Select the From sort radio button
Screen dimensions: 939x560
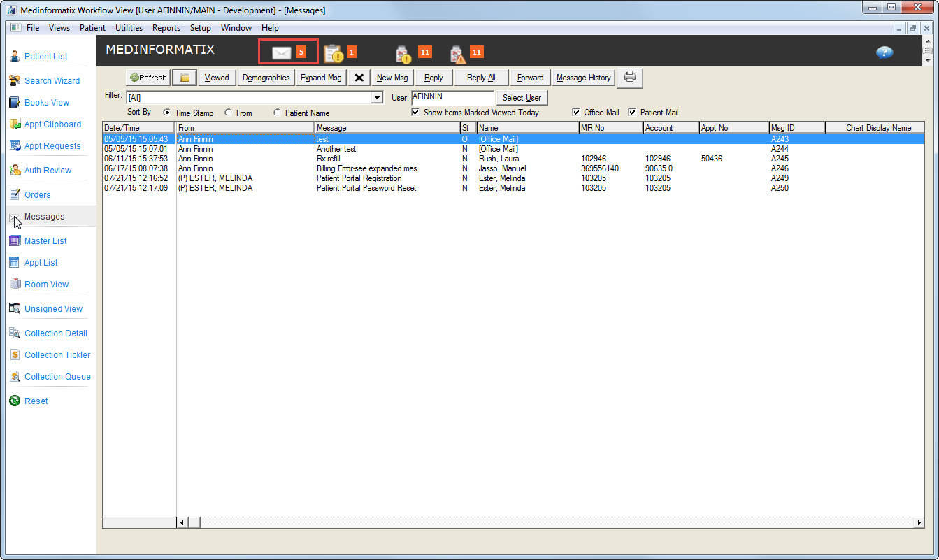tap(229, 113)
